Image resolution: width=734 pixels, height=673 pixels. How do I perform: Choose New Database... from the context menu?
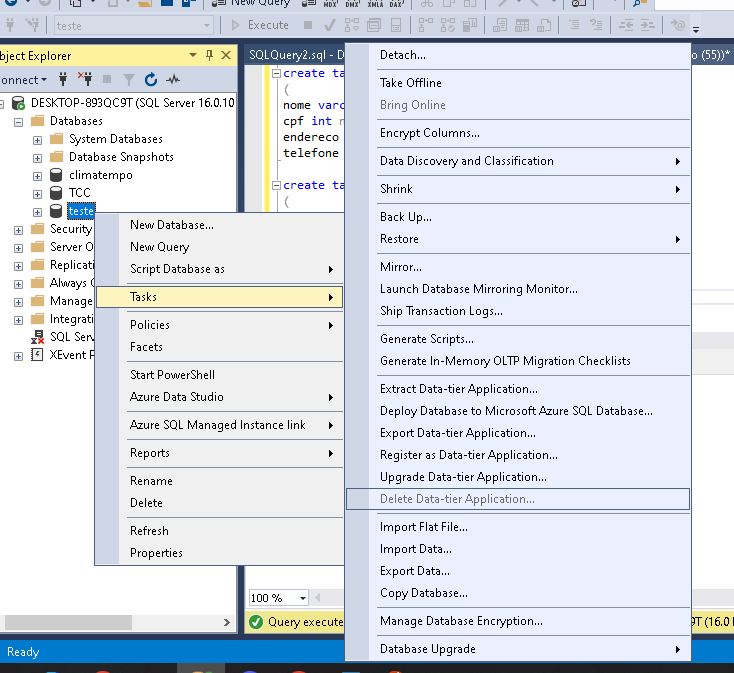click(220, 225)
